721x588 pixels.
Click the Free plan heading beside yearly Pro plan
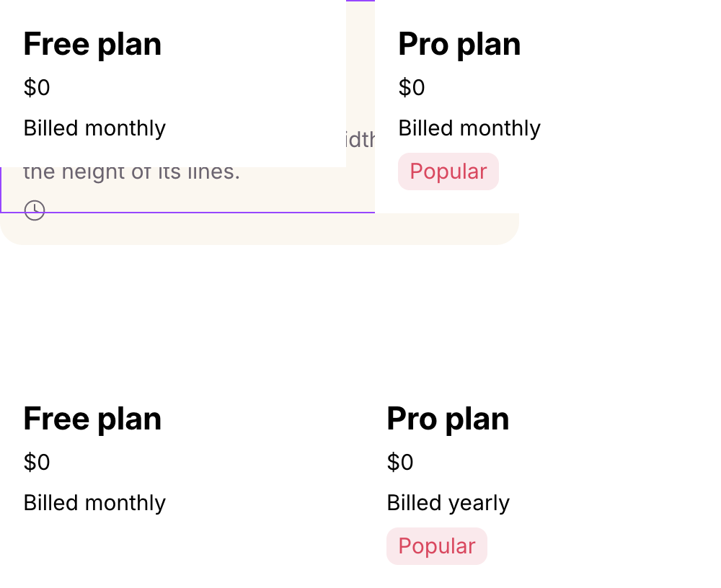coord(92,419)
